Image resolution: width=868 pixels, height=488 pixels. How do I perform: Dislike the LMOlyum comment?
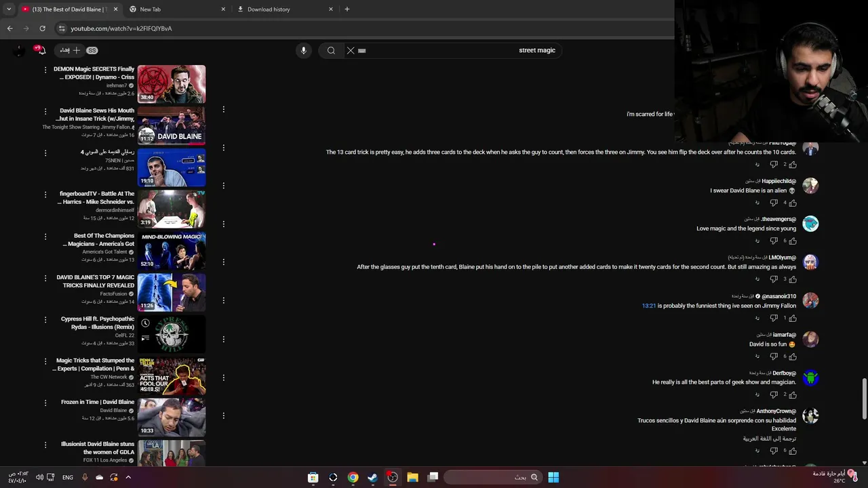tap(774, 279)
